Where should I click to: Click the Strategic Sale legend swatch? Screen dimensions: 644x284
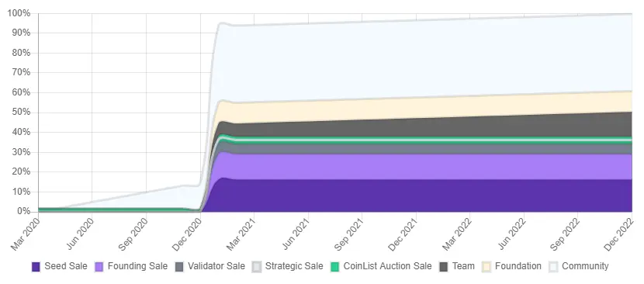click(x=257, y=267)
